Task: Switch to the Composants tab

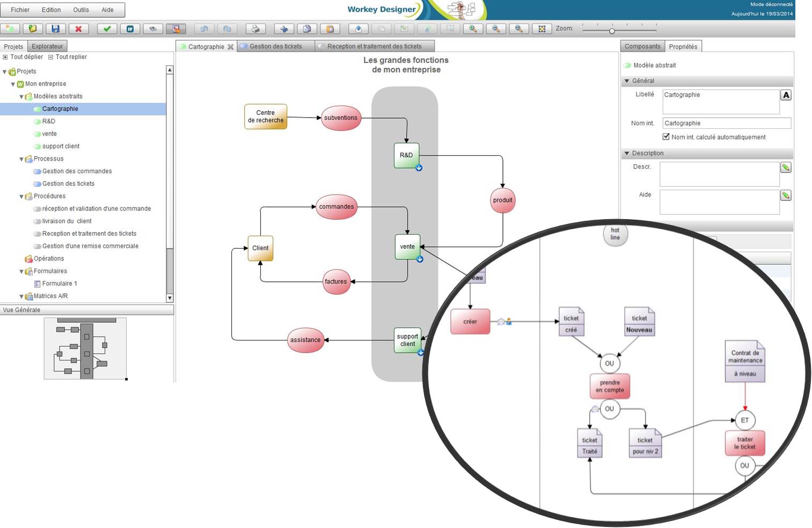Action: pyautogui.click(x=642, y=46)
